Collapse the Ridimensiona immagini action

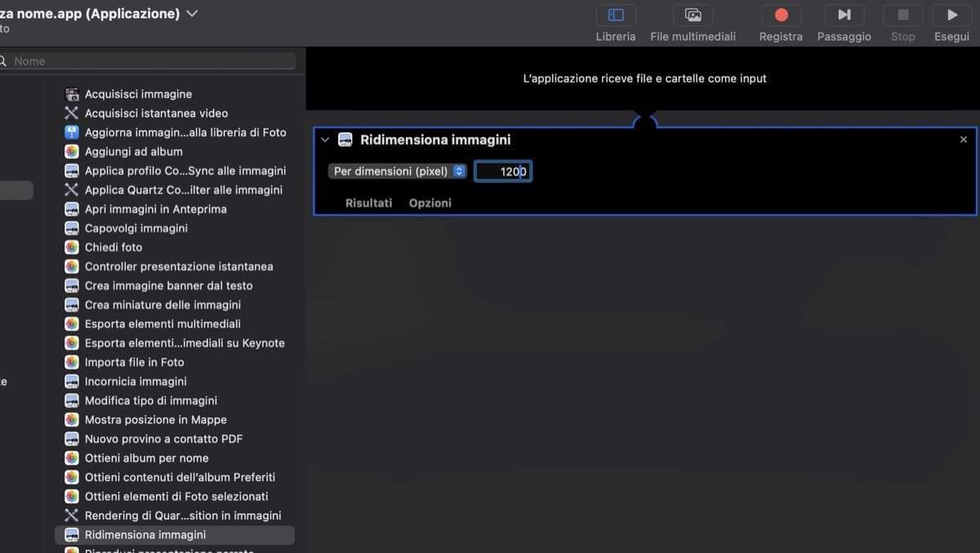(324, 139)
